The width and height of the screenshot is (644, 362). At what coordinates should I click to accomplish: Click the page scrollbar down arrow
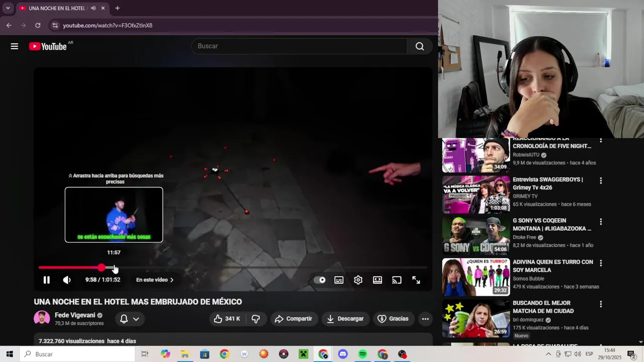click(x=640, y=342)
